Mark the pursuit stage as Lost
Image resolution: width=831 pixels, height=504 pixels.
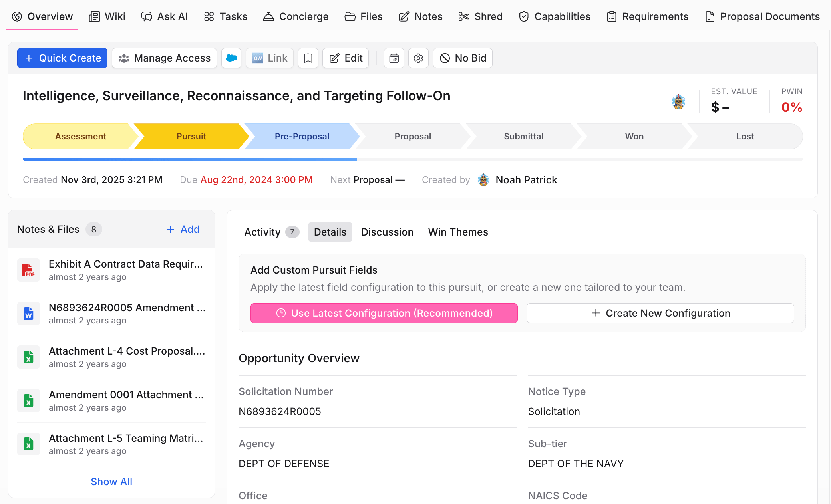745,137
